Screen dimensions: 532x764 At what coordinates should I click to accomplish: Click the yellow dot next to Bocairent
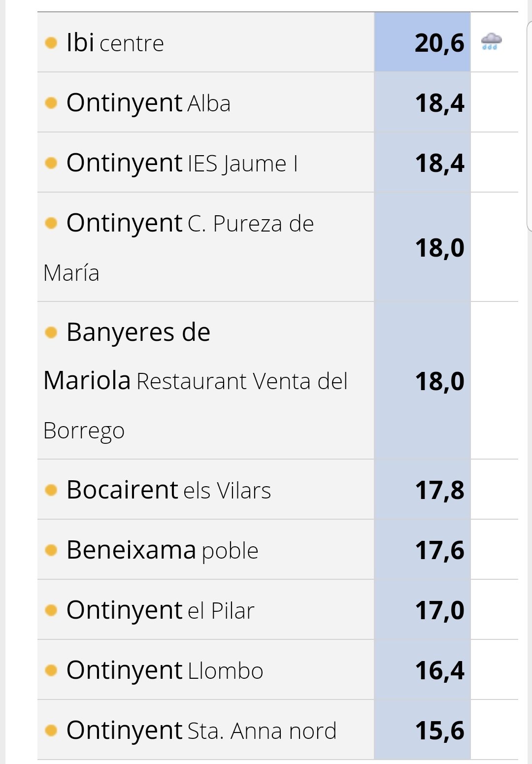(x=51, y=490)
